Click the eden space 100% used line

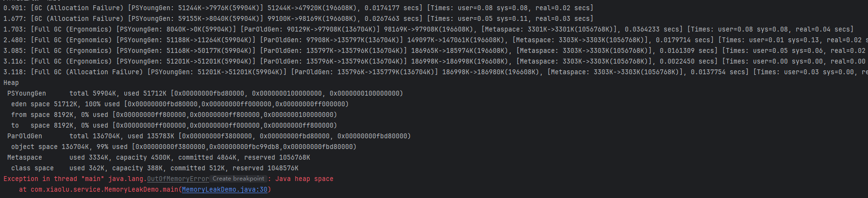click(x=180, y=104)
